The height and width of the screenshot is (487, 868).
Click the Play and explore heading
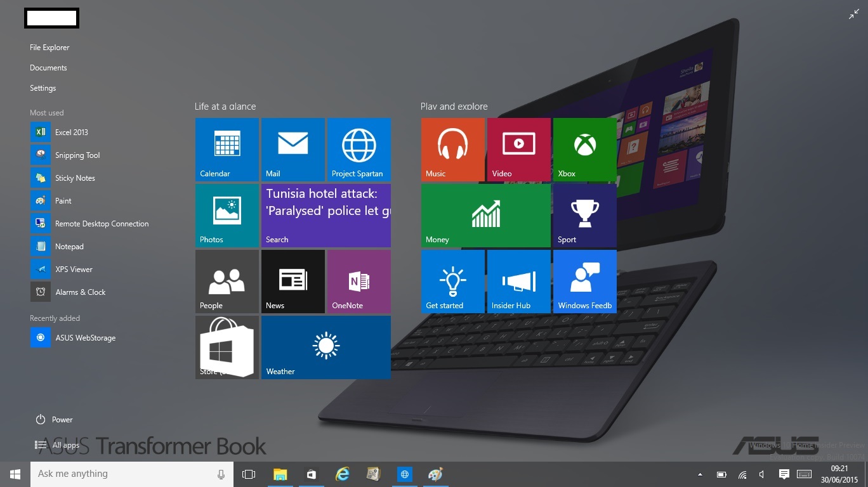click(454, 107)
